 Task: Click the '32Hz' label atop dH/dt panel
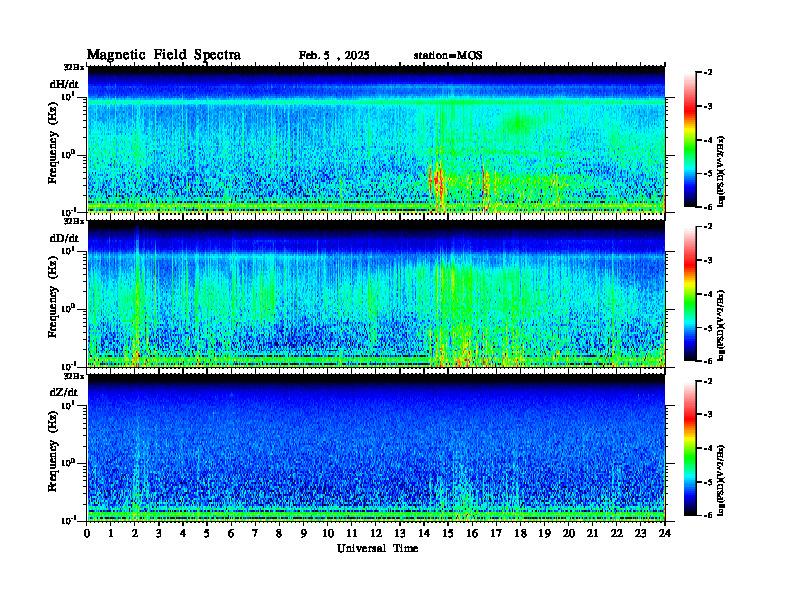tap(74, 67)
